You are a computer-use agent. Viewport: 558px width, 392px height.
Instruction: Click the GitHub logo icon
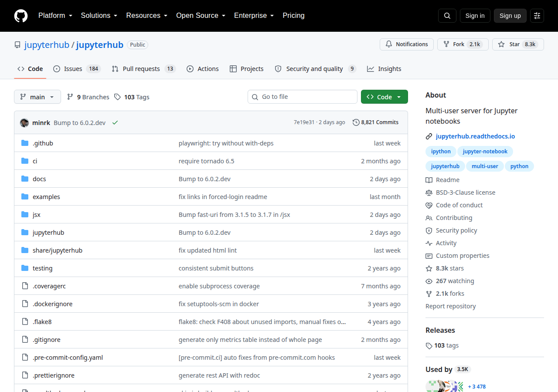coord(21,16)
